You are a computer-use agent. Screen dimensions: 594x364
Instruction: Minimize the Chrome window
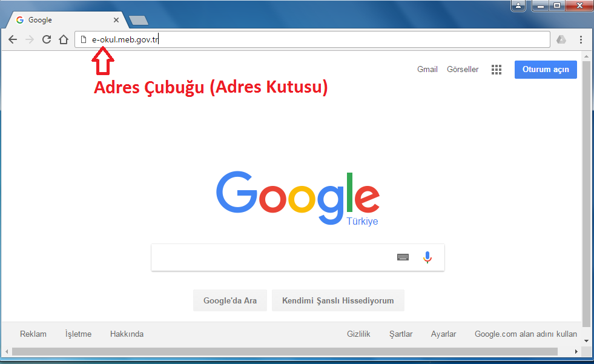[541, 5]
